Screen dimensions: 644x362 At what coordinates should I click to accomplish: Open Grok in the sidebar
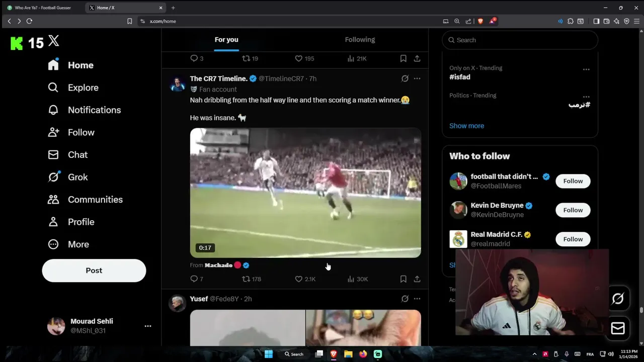coord(68,177)
